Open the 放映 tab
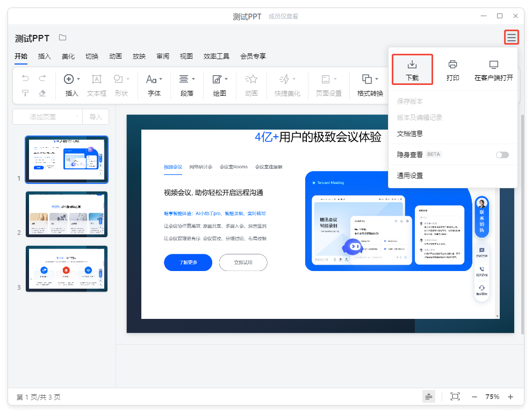The height and width of the screenshot is (413, 532). click(139, 56)
